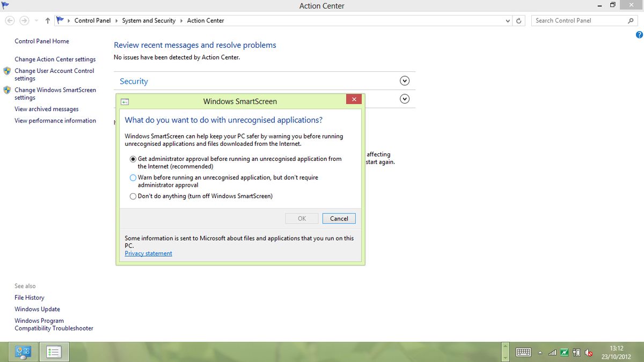Click the Help question mark icon

[639, 34]
